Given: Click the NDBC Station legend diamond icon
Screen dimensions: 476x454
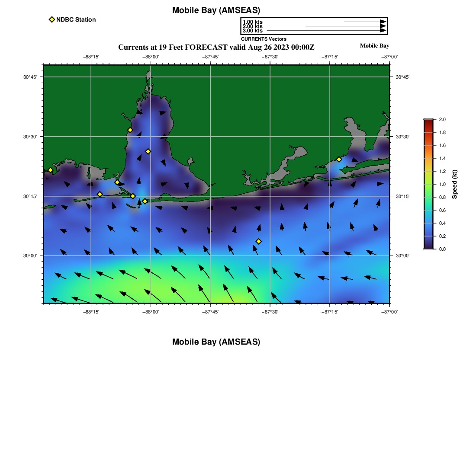Looking at the screenshot, I should pyautogui.click(x=52, y=19).
